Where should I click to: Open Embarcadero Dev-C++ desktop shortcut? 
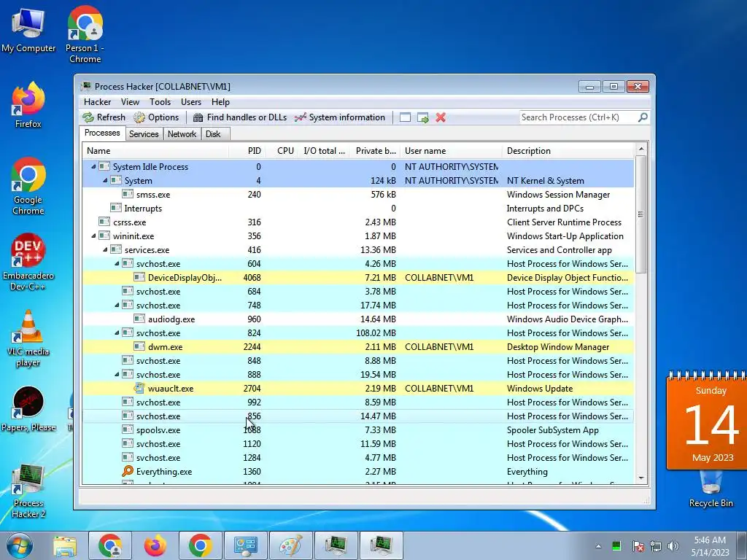pyautogui.click(x=28, y=262)
